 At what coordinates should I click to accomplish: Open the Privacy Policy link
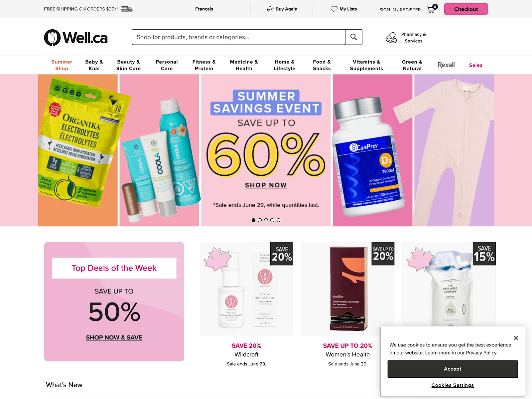481,353
